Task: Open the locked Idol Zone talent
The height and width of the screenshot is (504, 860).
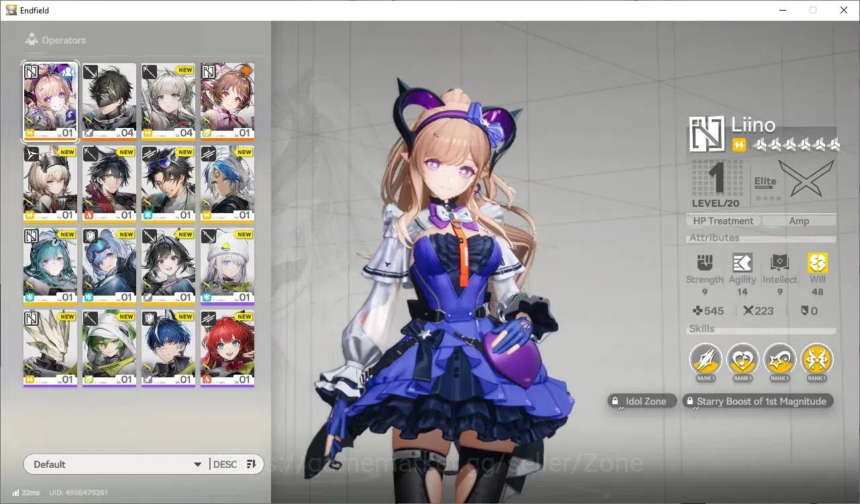Action: pyautogui.click(x=642, y=401)
